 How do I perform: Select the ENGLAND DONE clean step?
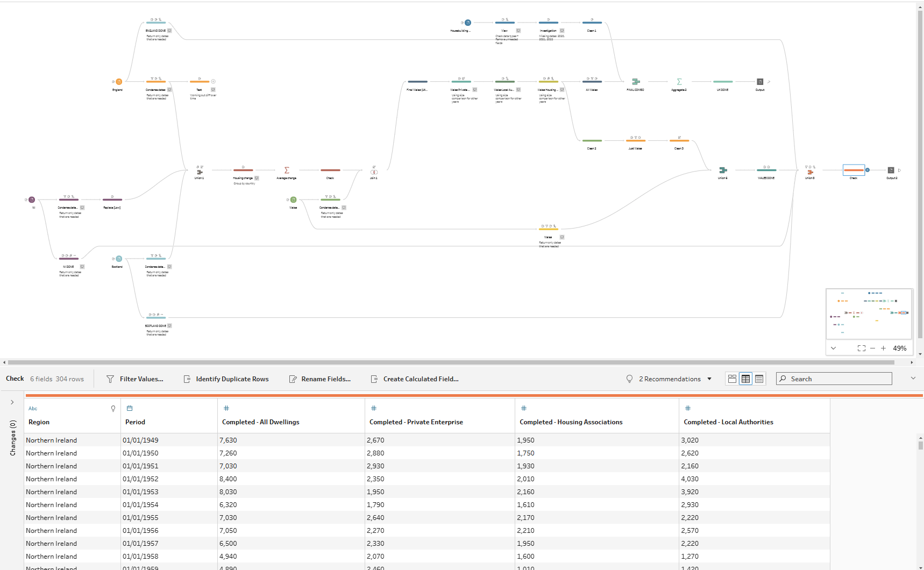click(156, 23)
